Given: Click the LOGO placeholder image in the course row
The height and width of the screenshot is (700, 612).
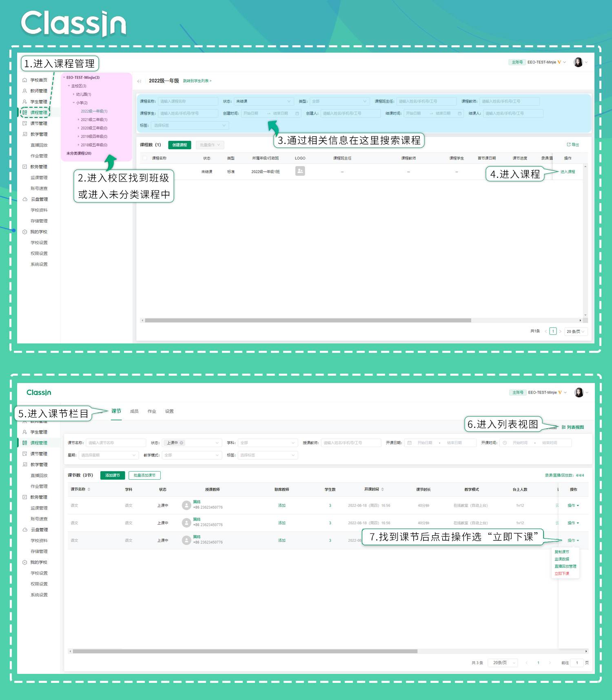Looking at the screenshot, I should (300, 171).
